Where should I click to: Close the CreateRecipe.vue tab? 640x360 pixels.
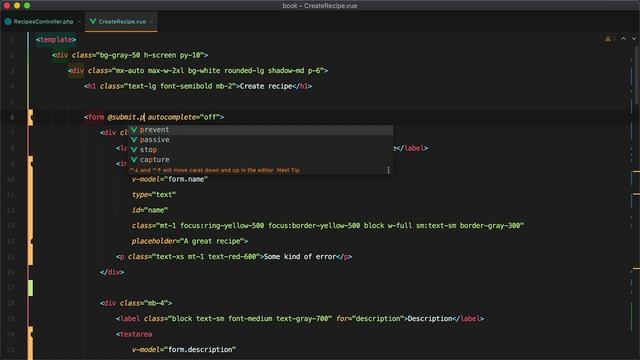[x=151, y=21]
